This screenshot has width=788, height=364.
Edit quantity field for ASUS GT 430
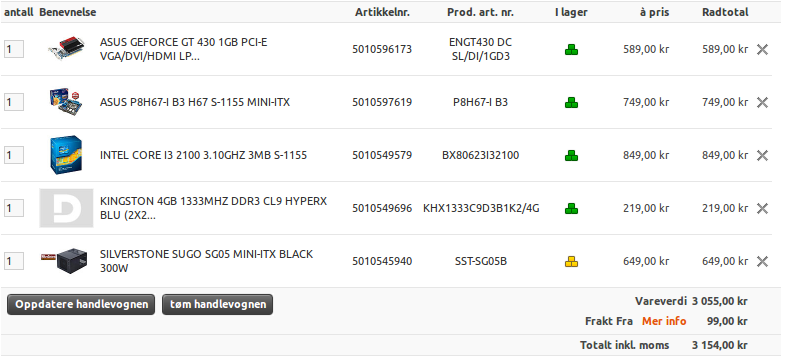point(14,49)
